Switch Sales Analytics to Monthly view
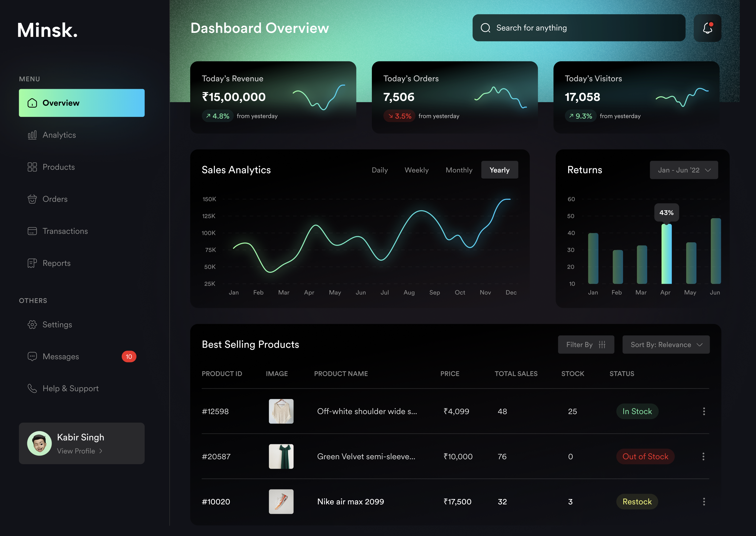This screenshot has width=756, height=536. pos(459,170)
